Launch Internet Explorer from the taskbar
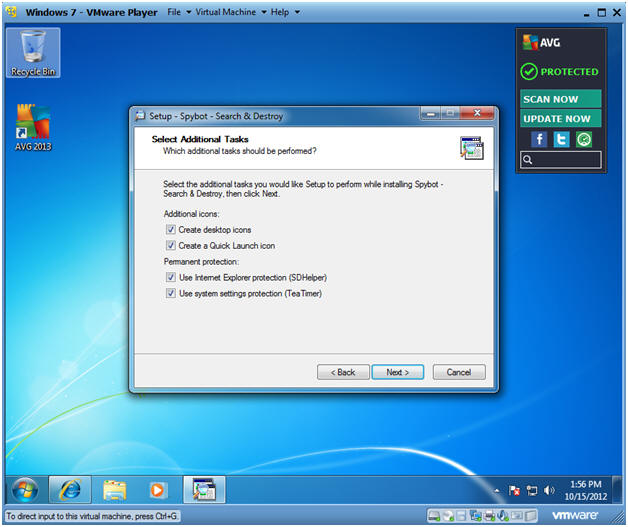This screenshot has width=628, height=527. [x=70, y=489]
